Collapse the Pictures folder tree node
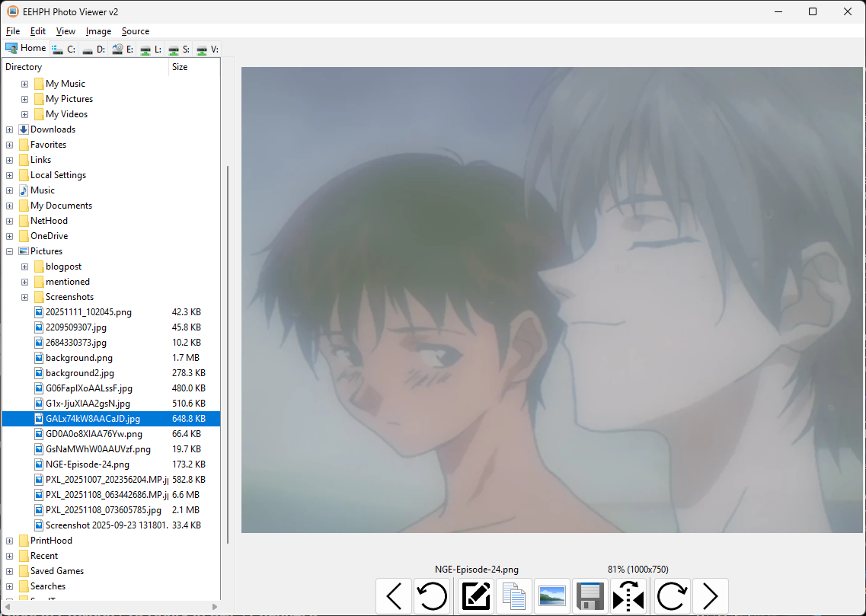 9,251
